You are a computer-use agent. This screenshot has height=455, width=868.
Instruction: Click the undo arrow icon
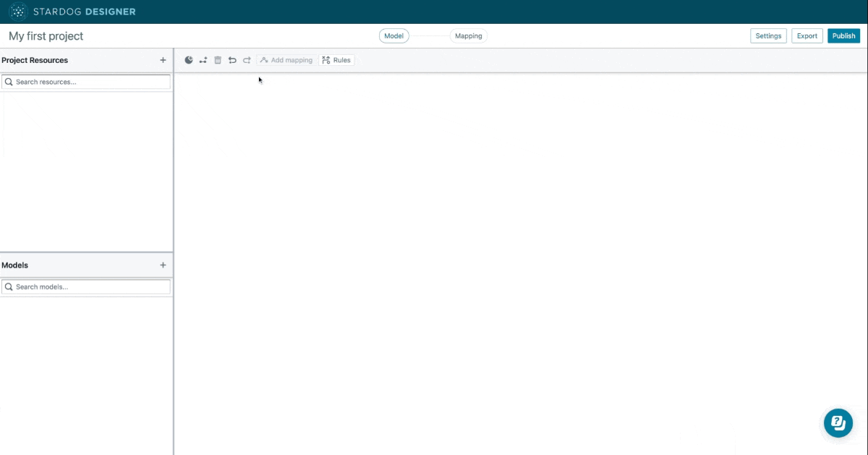point(232,60)
